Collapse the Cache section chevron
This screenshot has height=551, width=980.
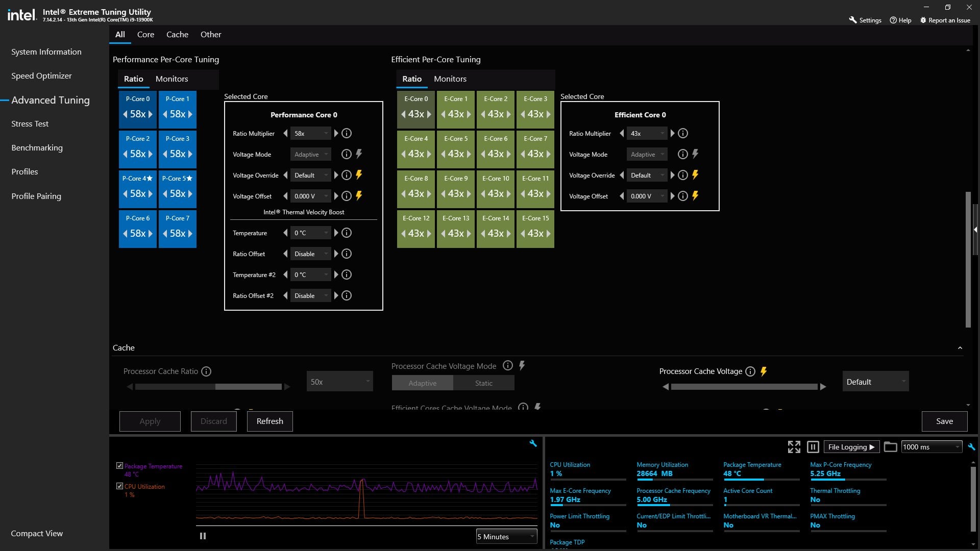click(x=960, y=348)
